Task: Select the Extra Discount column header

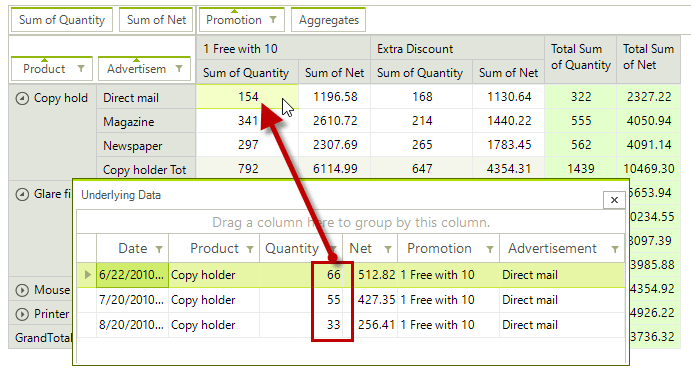Action: point(457,48)
